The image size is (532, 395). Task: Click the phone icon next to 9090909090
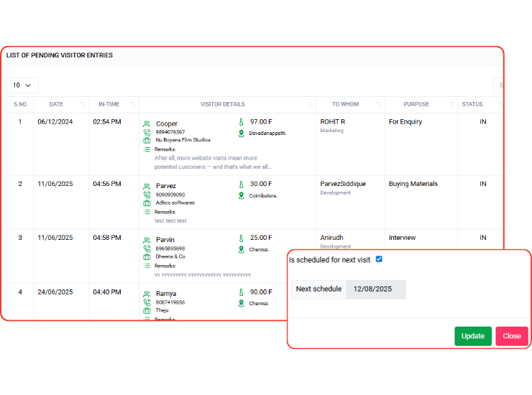[x=147, y=195]
